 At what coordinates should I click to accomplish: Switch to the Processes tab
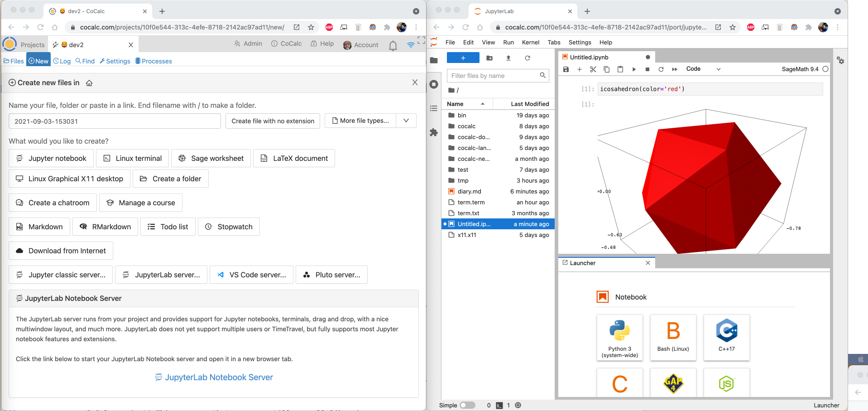pos(153,61)
